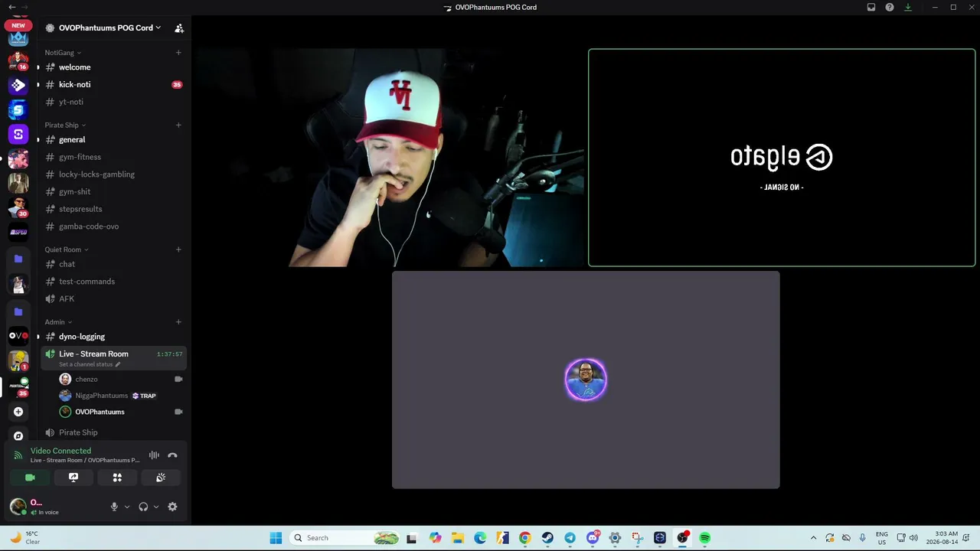Mute the microphone
The width and height of the screenshot is (980, 551).
point(114,507)
